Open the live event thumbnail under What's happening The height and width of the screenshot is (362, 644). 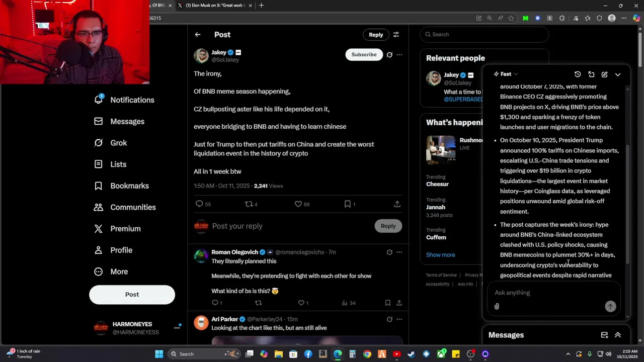[441, 150]
